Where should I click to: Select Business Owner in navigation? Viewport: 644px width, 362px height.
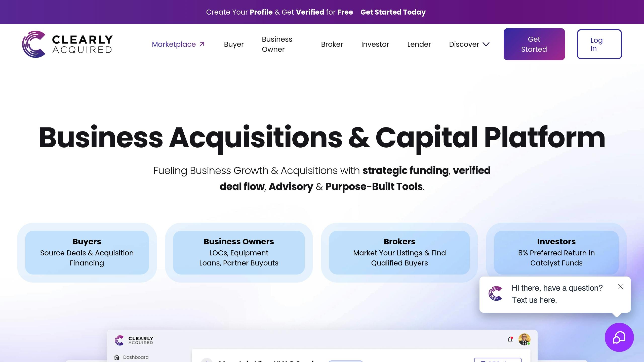tap(277, 44)
